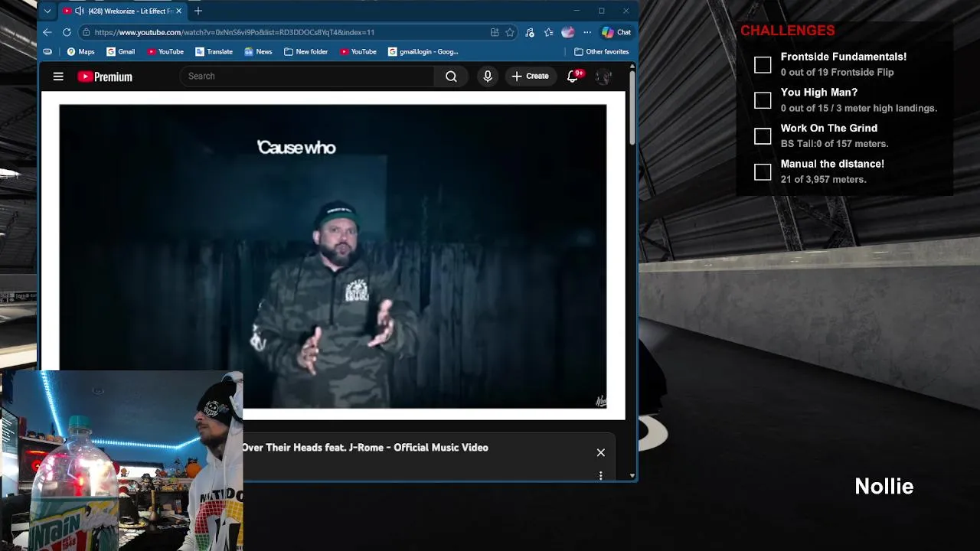Open a new browser tab

click(x=198, y=11)
